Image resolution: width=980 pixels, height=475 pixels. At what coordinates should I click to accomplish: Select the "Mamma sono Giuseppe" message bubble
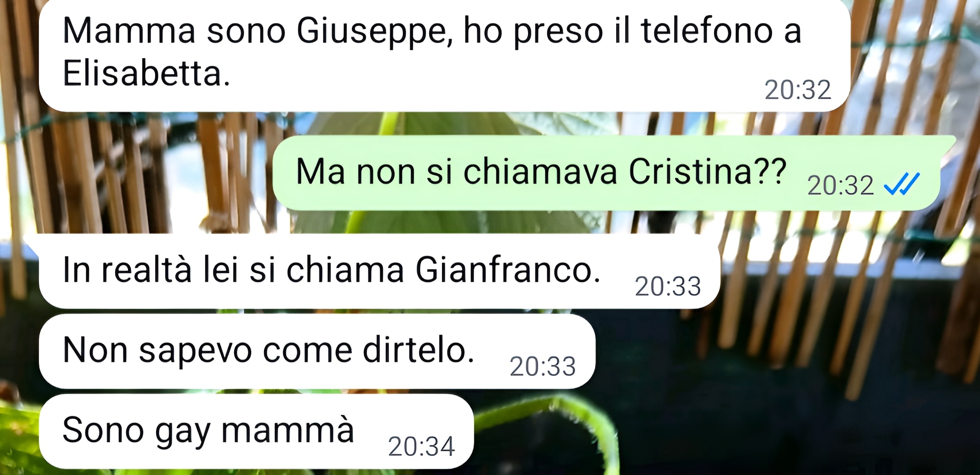[x=445, y=55]
